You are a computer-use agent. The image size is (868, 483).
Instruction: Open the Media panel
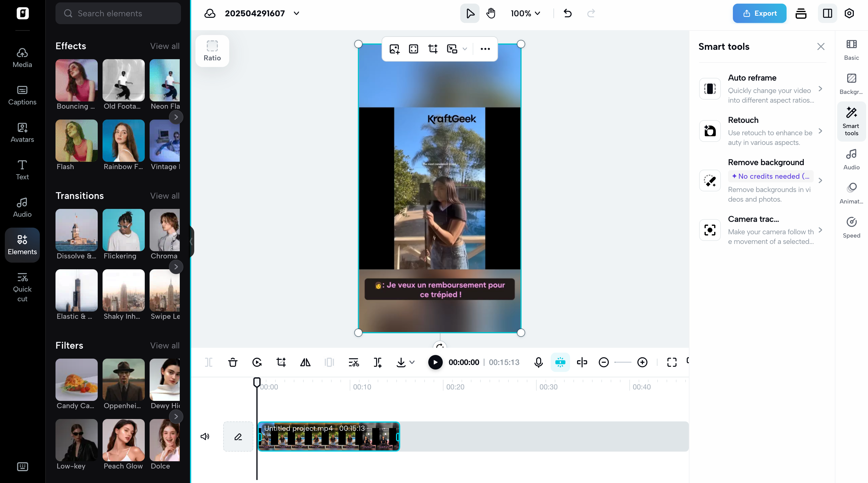coord(22,57)
